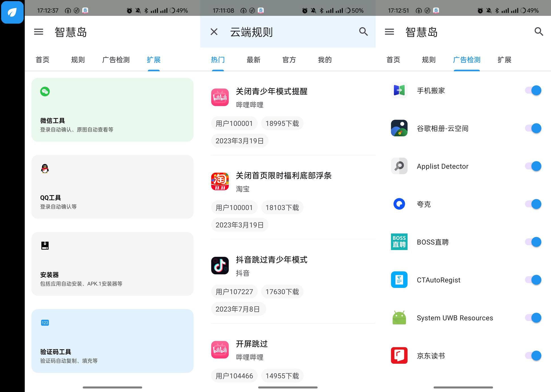Viewport: 551px width, 392px height.
Task: Open rule 关闭首页限时福利底部浮条
Action: coord(284,175)
